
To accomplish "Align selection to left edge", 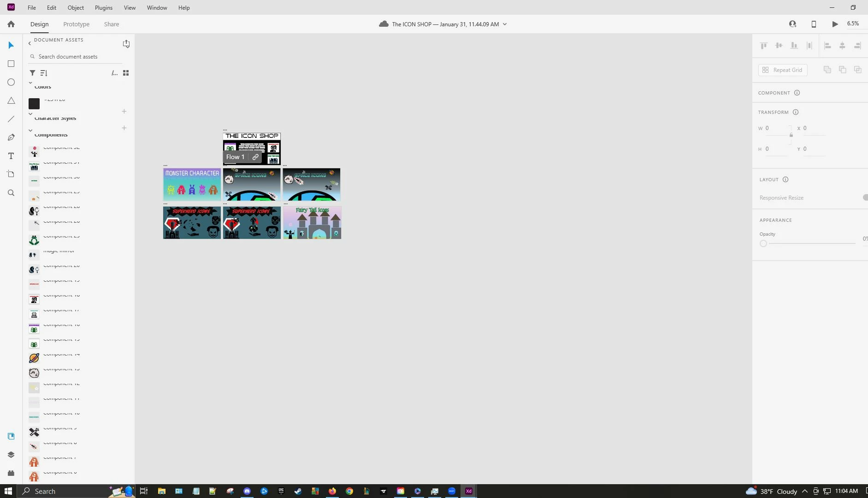I will 827,46.
